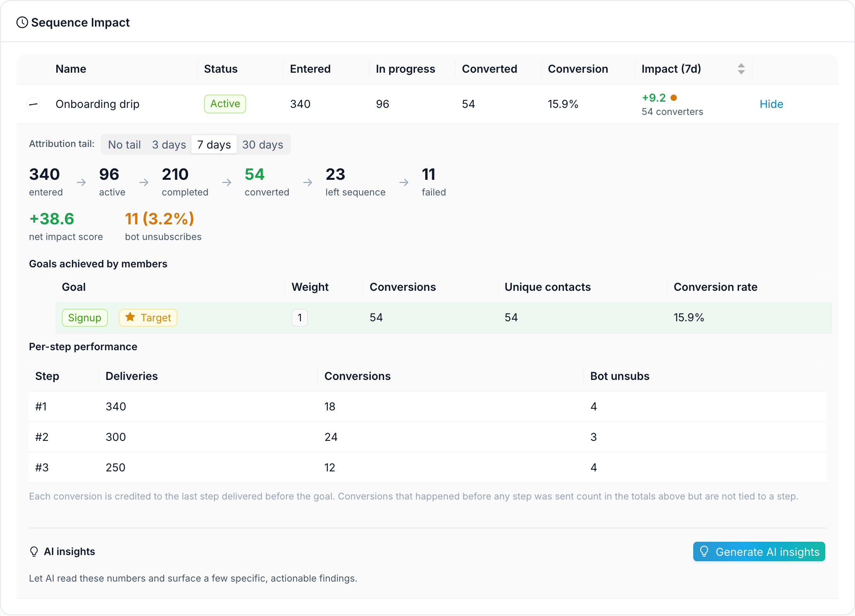Sort by the Impact (7d) column arrows

tap(741, 69)
